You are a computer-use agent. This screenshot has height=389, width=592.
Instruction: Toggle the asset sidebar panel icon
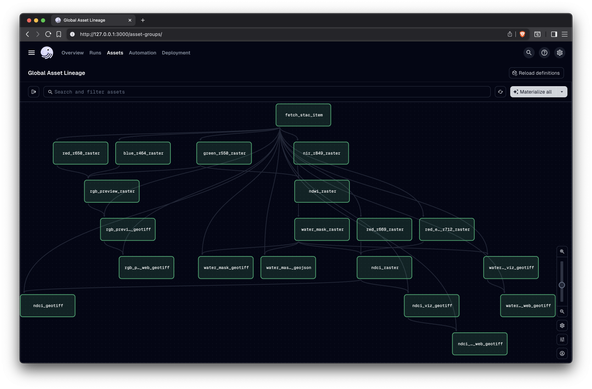(34, 92)
